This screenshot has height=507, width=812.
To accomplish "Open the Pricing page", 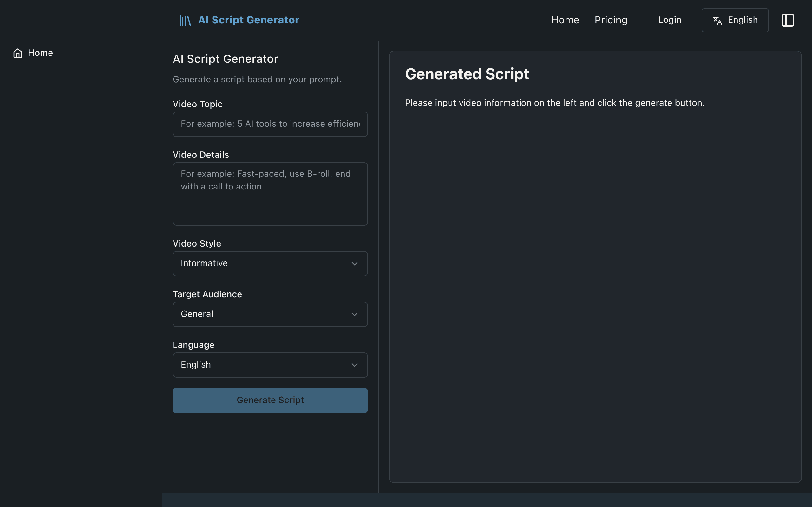I will 611,20.
